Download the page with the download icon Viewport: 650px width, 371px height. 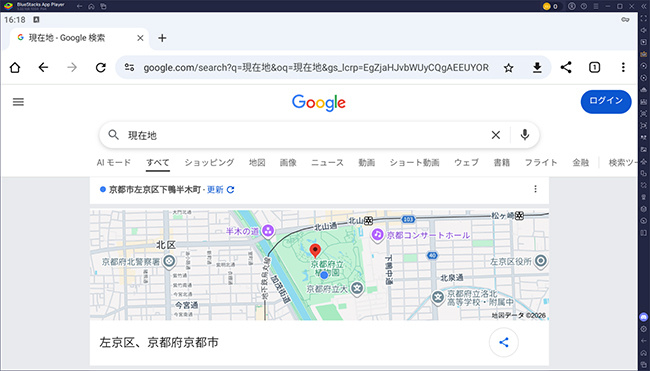537,68
